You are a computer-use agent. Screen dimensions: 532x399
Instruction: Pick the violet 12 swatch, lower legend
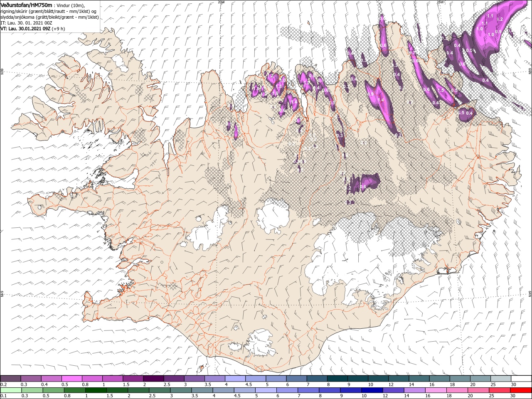coord(394,390)
